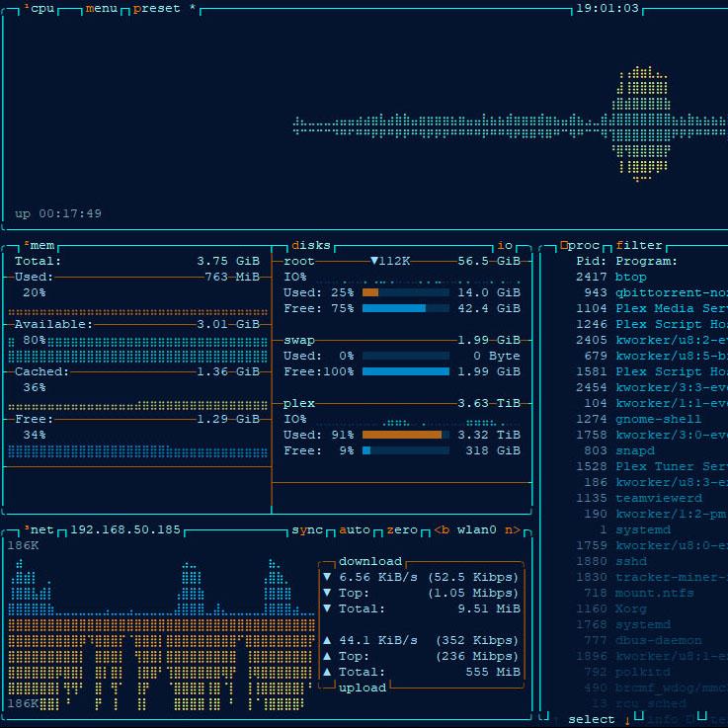
Task: Click the download speed arrow icon
Action: 327,577
